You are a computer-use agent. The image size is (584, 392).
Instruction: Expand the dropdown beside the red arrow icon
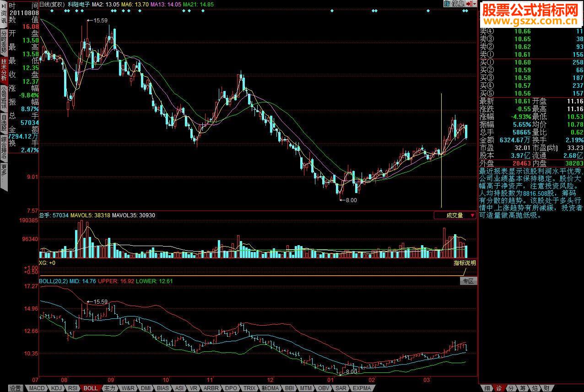click(475, 3)
